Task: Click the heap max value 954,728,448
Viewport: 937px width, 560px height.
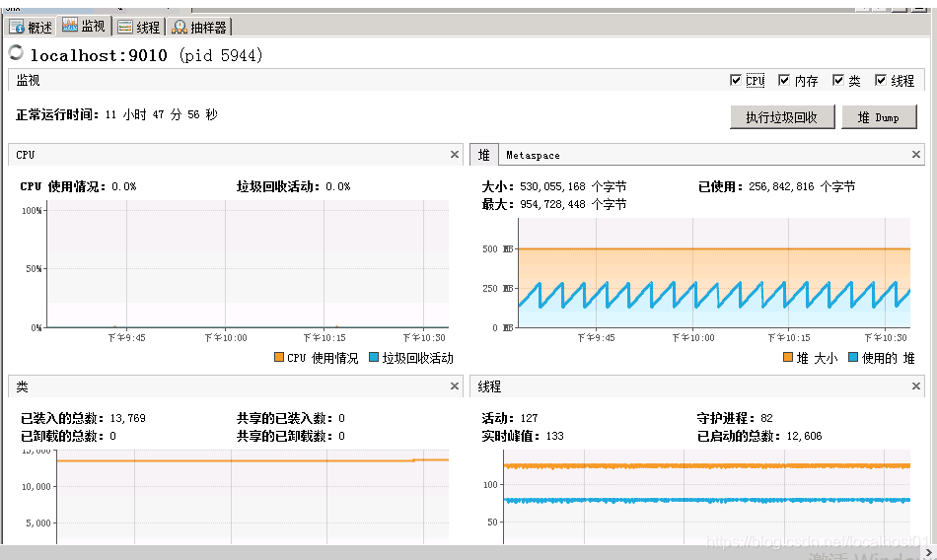Action: point(552,204)
